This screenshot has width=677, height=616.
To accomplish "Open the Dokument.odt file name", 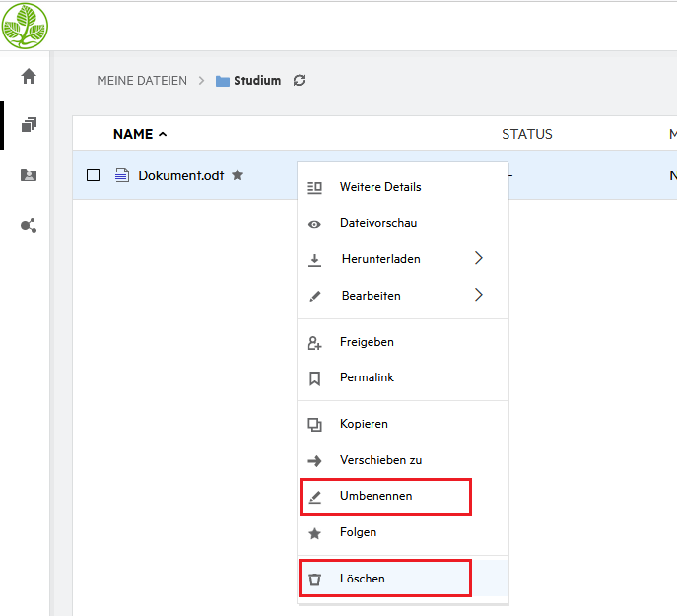I will (x=180, y=175).
